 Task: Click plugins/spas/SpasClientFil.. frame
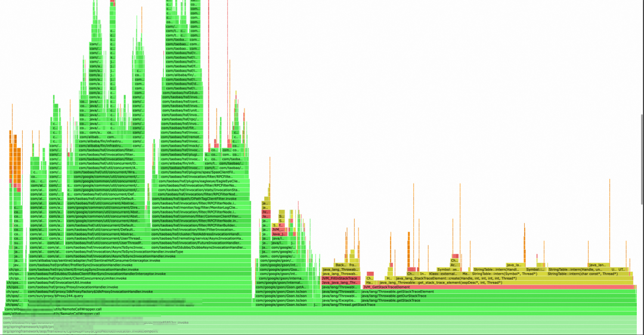(x=204, y=172)
